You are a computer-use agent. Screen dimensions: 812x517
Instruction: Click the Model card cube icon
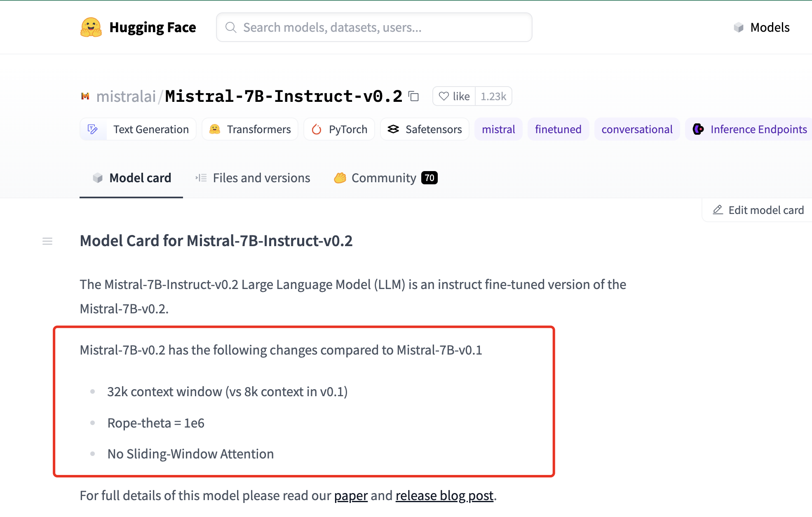point(98,178)
